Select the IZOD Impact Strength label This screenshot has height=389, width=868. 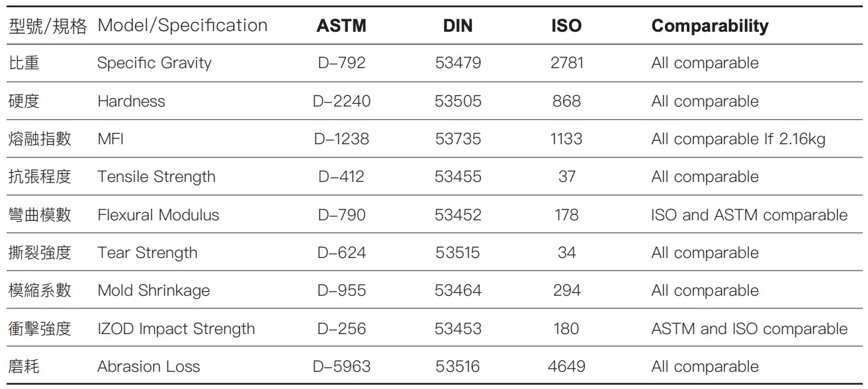176,329
